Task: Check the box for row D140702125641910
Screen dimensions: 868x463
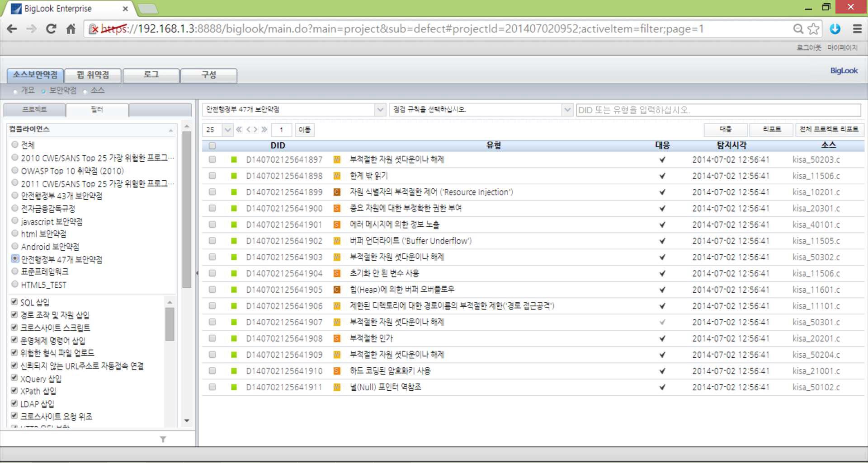Action: pyautogui.click(x=212, y=371)
